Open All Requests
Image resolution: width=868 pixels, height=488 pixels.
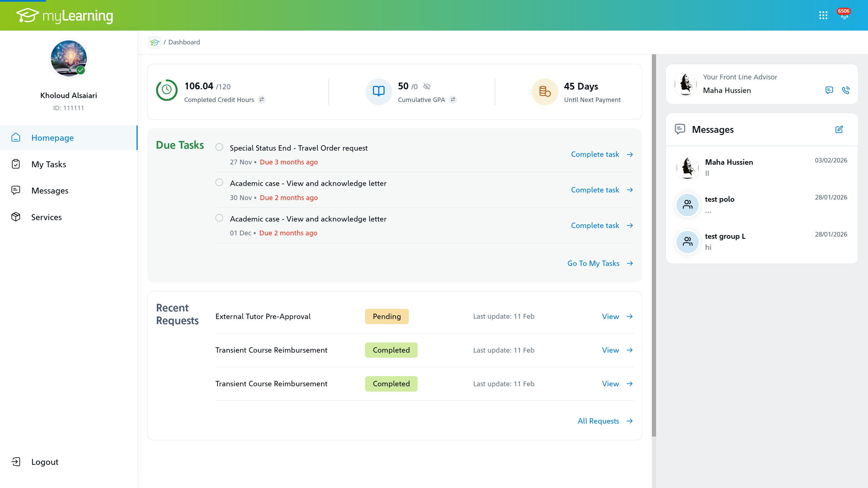pos(598,420)
